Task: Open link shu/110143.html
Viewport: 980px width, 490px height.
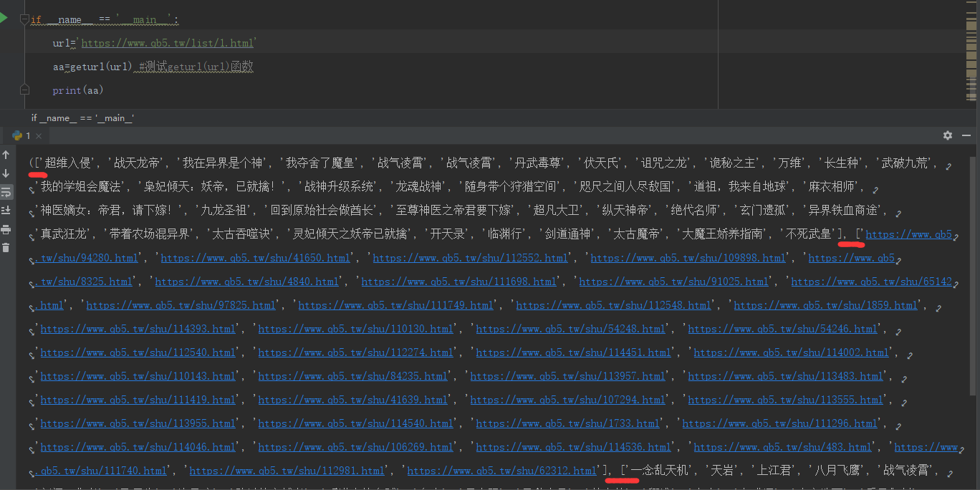Action: (138, 376)
